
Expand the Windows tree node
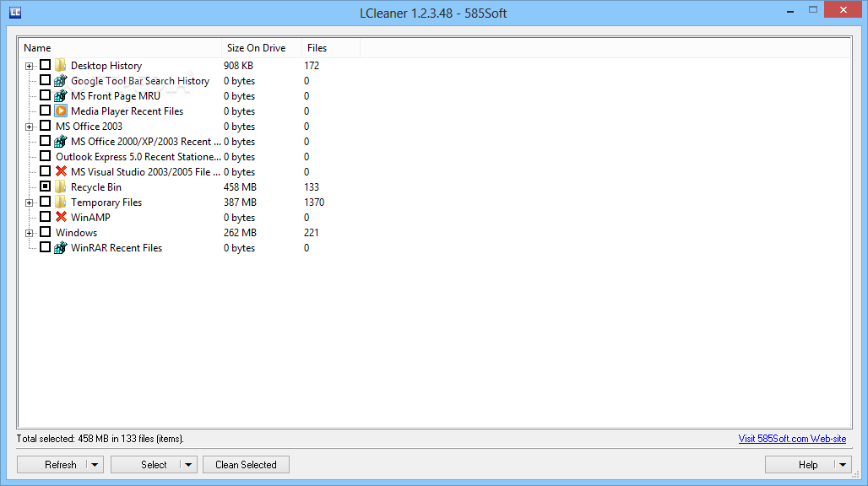coord(30,234)
